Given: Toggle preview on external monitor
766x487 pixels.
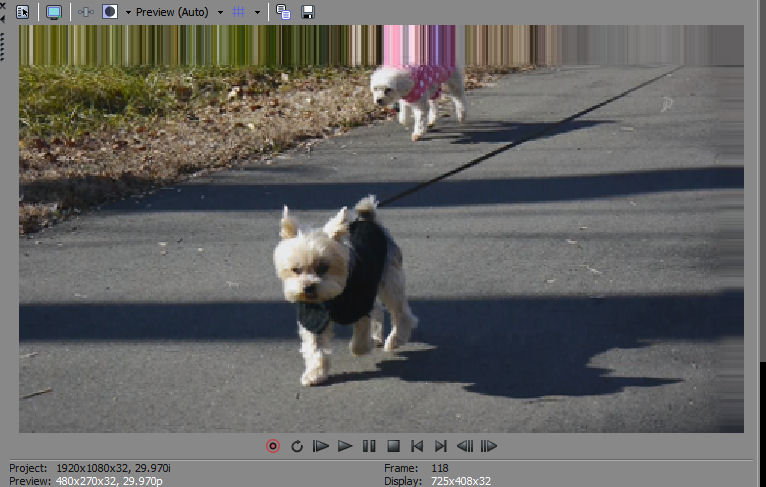Looking at the screenshot, I should (x=53, y=12).
